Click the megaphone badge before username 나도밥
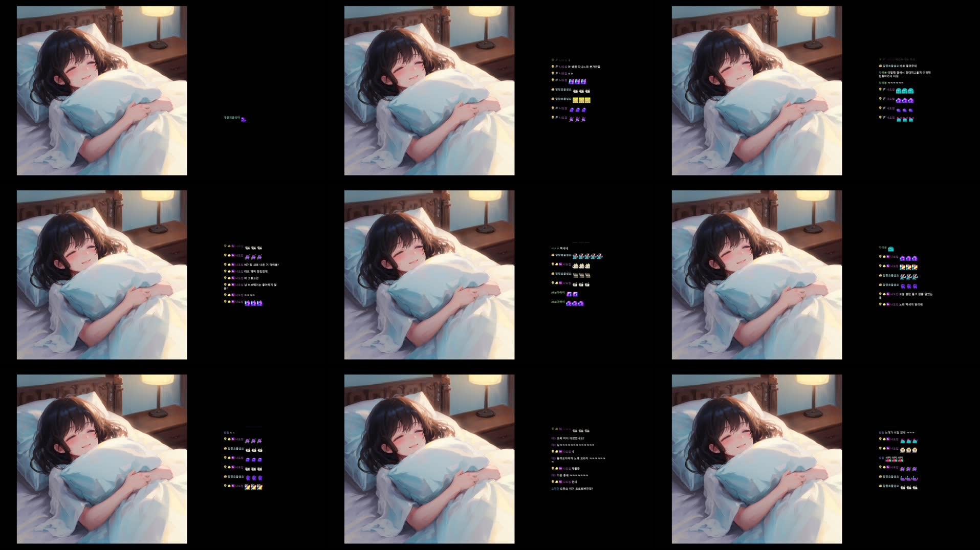The width and height of the screenshot is (980, 550). click(557, 66)
